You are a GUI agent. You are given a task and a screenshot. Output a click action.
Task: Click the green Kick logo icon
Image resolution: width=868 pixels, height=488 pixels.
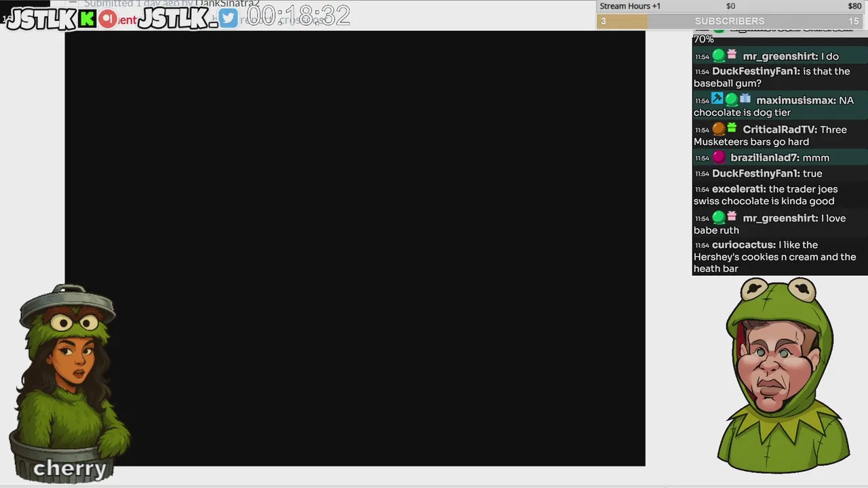coord(87,19)
